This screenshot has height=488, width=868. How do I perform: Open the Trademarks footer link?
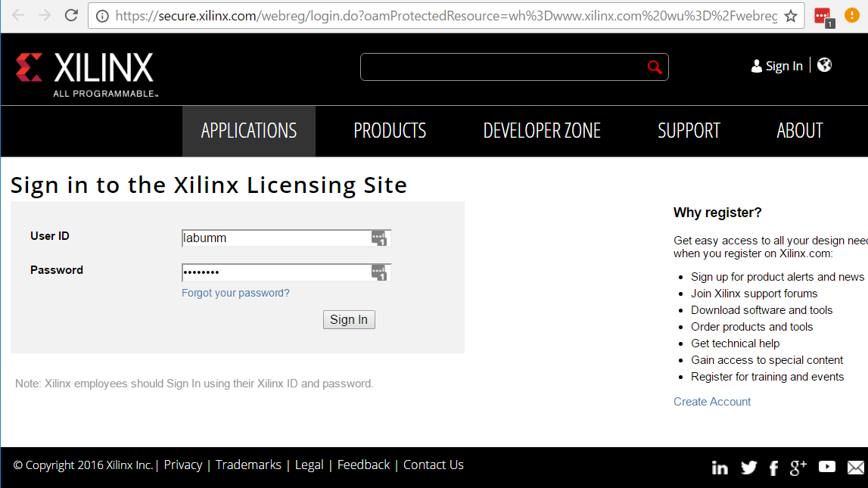pyautogui.click(x=248, y=465)
